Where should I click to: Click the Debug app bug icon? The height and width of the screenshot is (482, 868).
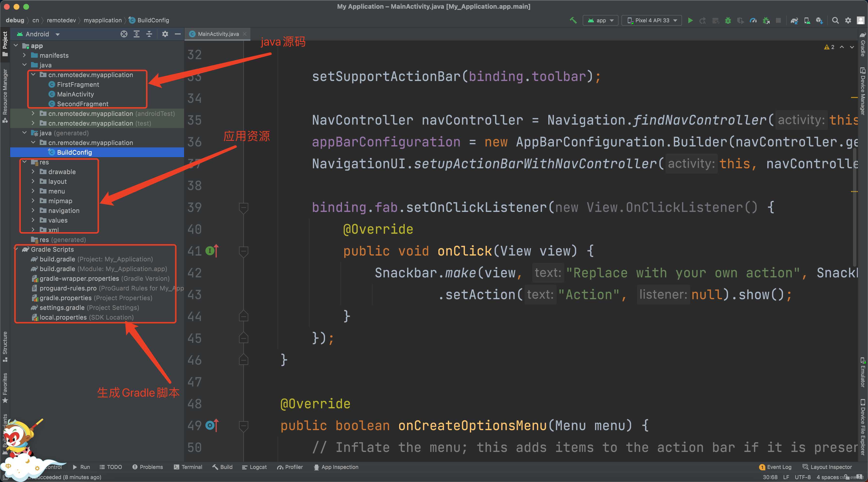[728, 21]
